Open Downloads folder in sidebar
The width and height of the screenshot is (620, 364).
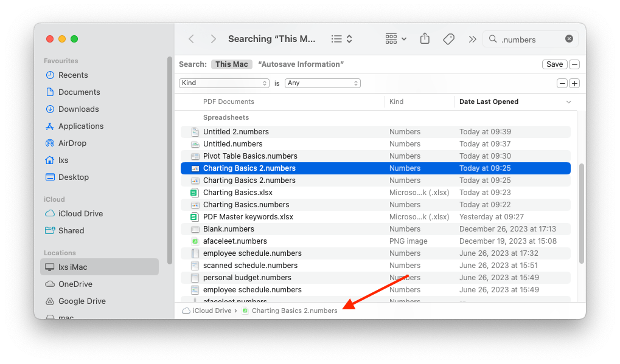tap(78, 109)
